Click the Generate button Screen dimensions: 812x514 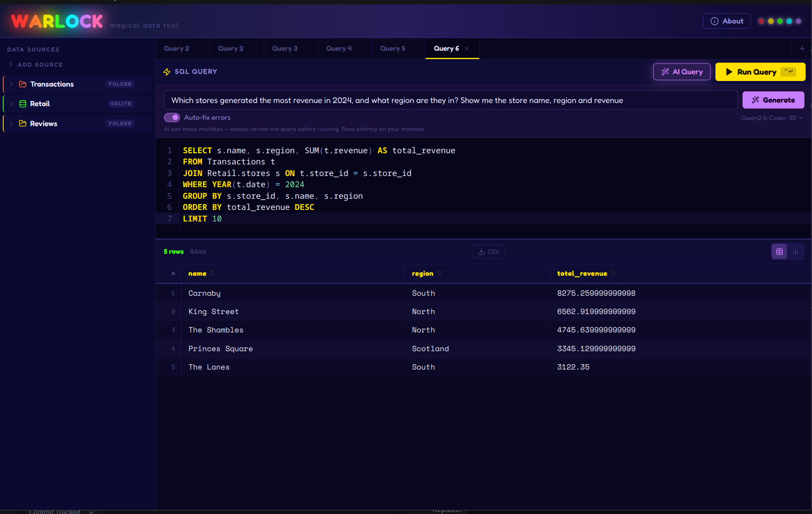[x=773, y=100]
